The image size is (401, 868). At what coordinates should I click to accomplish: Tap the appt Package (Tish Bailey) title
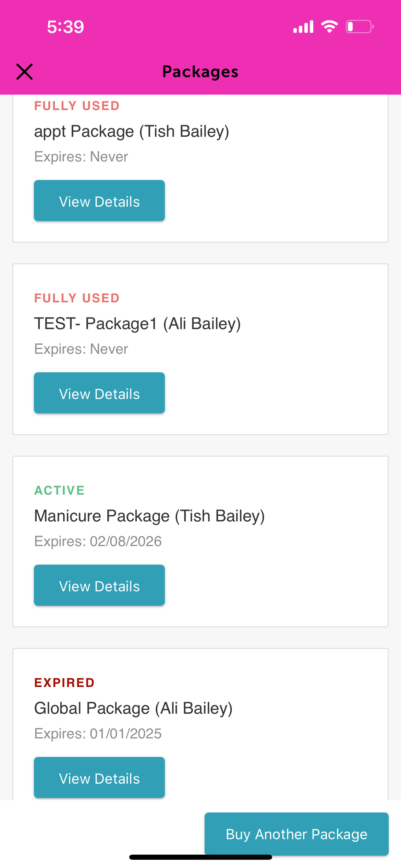[x=132, y=132]
